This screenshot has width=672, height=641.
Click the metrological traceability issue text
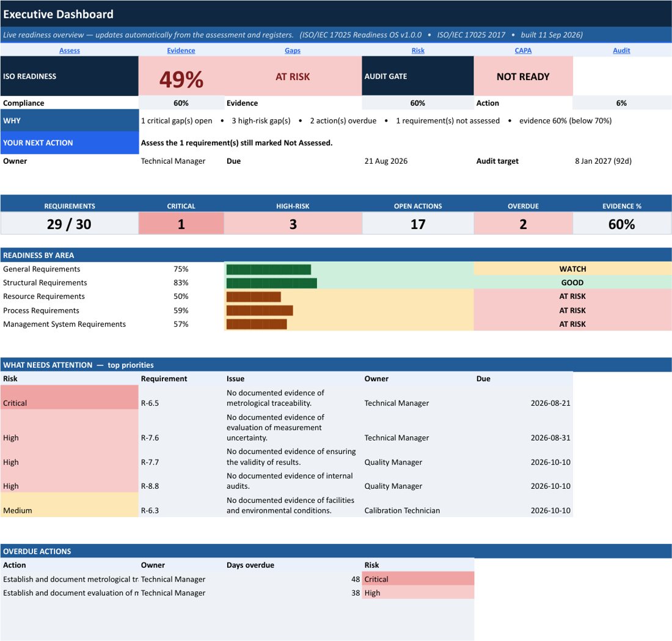click(276, 398)
